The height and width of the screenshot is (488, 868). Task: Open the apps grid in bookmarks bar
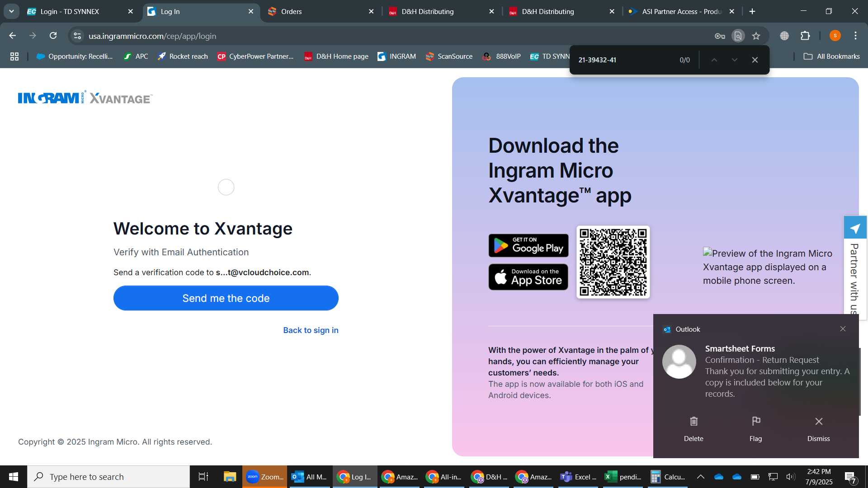(x=14, y=56)
